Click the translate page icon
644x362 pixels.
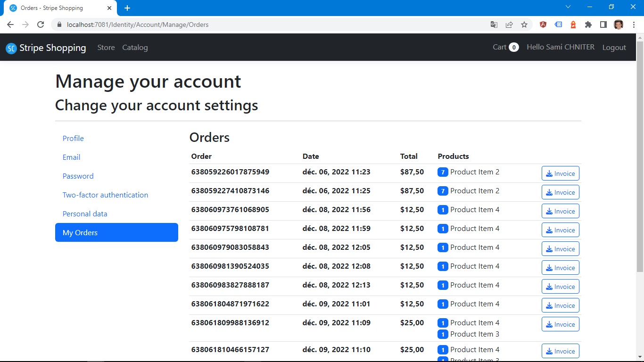click(494, 25)
